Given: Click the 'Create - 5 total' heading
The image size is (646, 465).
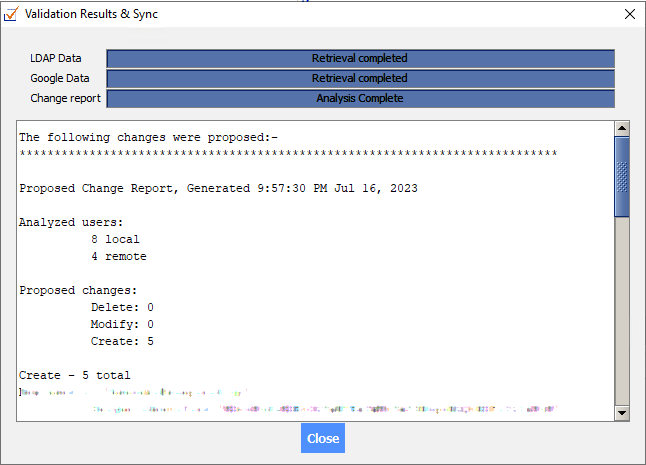Looking at the screenshot, I should [x=75, y=375].
